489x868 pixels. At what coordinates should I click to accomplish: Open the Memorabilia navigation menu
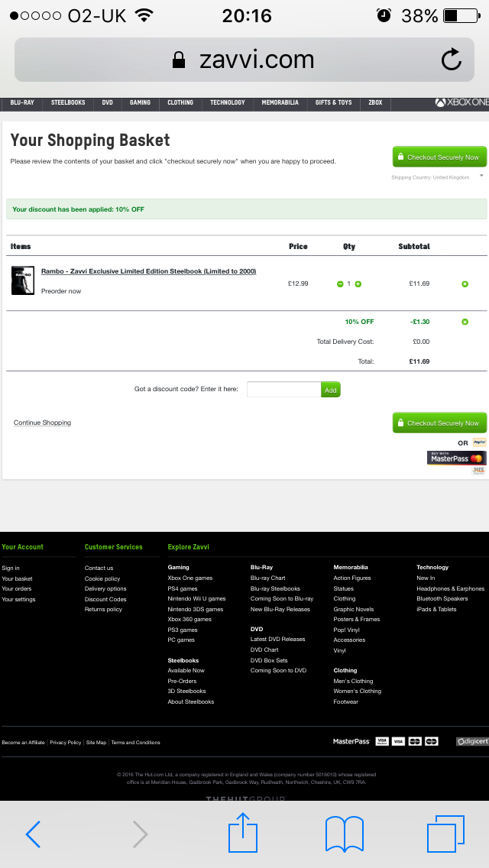point(280,103)
